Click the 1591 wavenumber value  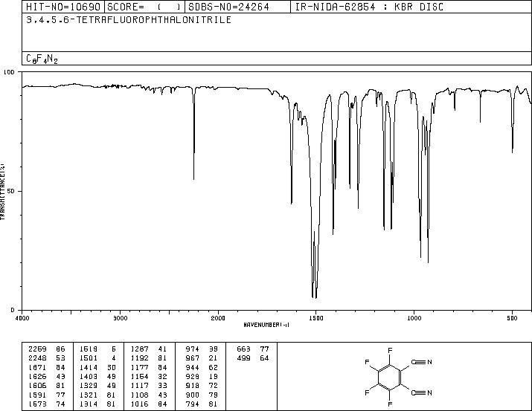tap(37, 395)
